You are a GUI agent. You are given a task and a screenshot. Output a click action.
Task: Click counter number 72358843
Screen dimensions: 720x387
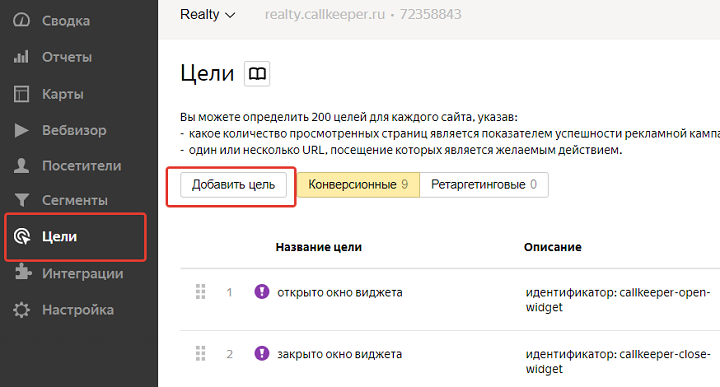[430, 15]
